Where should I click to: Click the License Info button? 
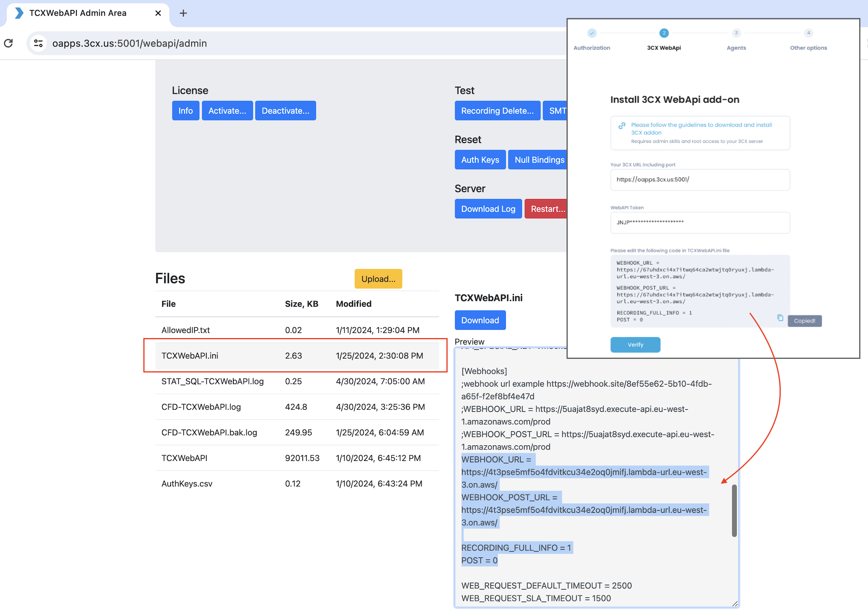tap(185, 111)
